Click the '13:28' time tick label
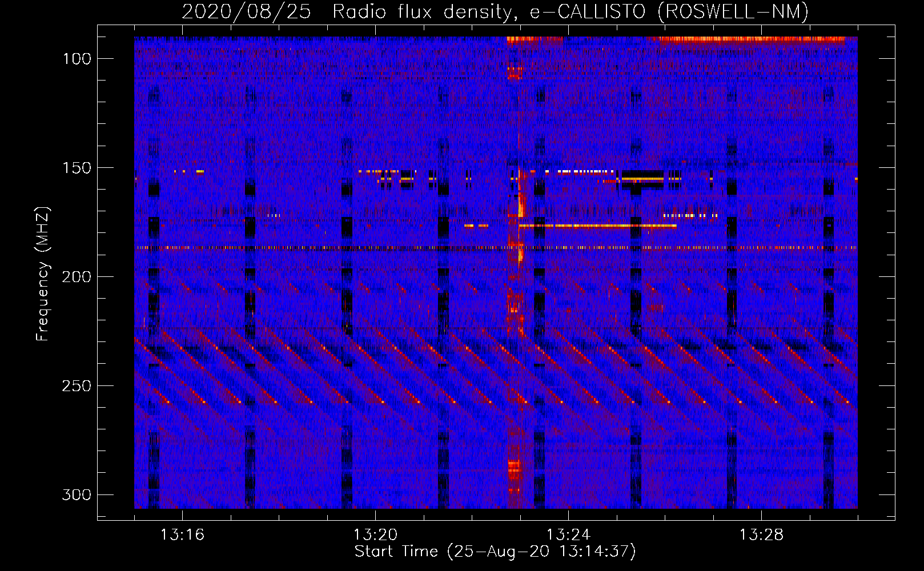Screen dimensions: 924x571 click(761, 535)
